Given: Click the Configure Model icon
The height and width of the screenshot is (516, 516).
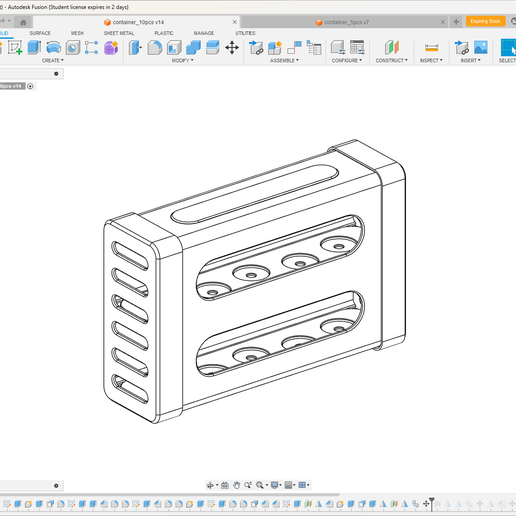Looking at the screenshot, I should click(x=338, y=47).
